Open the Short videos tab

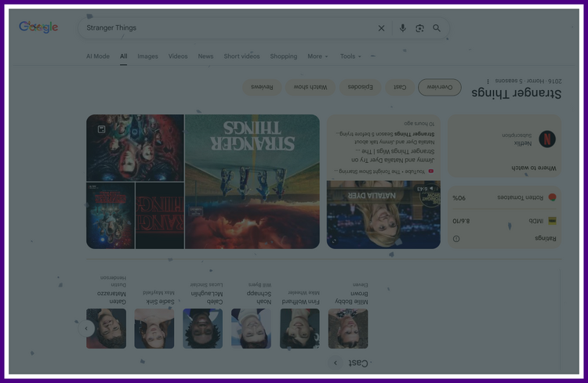point(241,56)
